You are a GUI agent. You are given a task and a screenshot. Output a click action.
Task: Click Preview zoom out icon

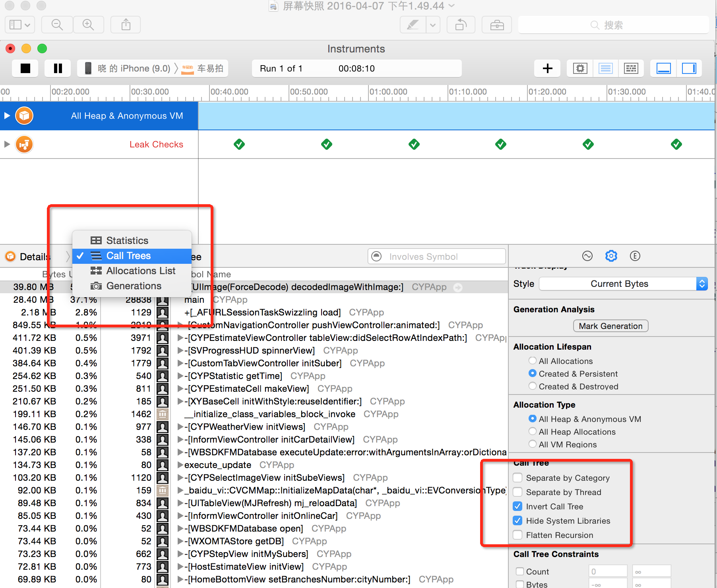(x=57, y=25)
